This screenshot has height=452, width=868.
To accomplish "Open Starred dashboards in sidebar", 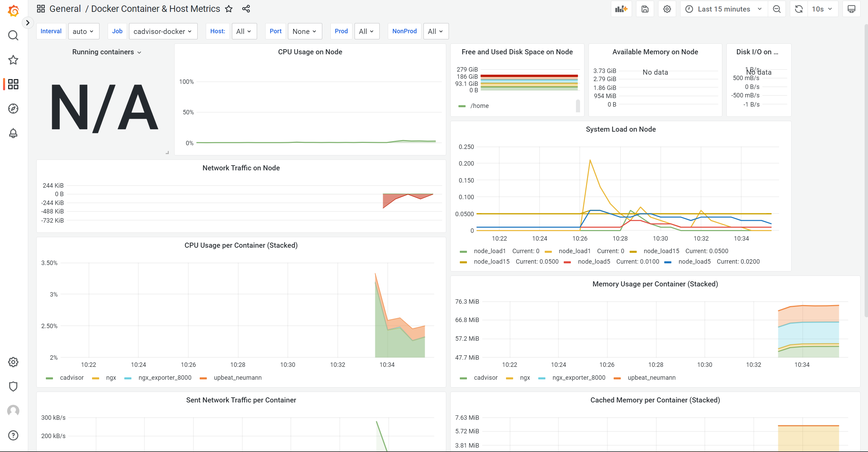I will tap(13, 60).
